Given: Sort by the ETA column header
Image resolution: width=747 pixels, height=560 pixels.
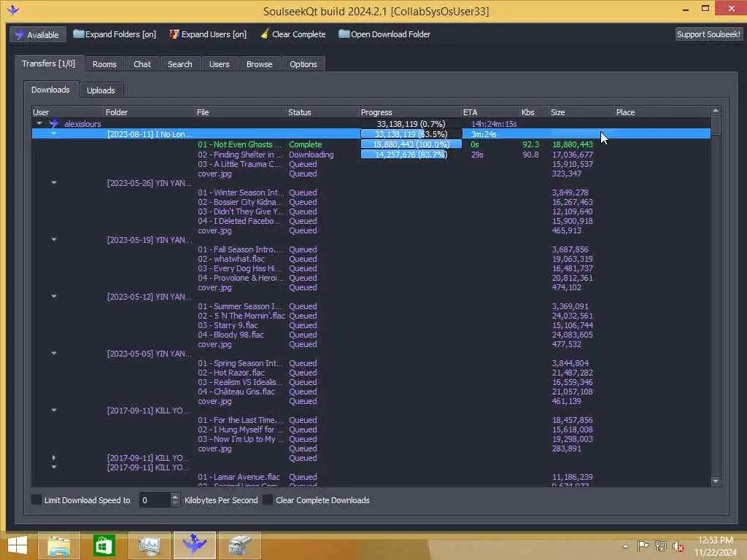Looking at the screenshot, I should 490,112.
